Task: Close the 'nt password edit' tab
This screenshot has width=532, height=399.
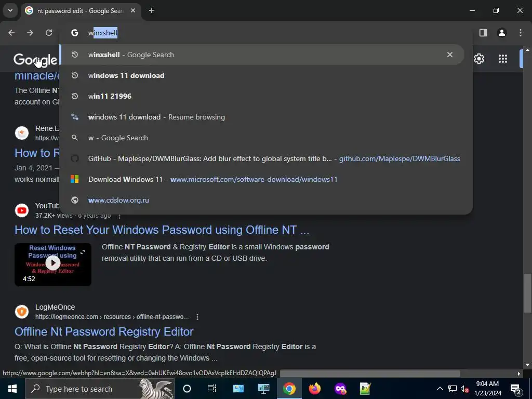Action: point(133,10)
